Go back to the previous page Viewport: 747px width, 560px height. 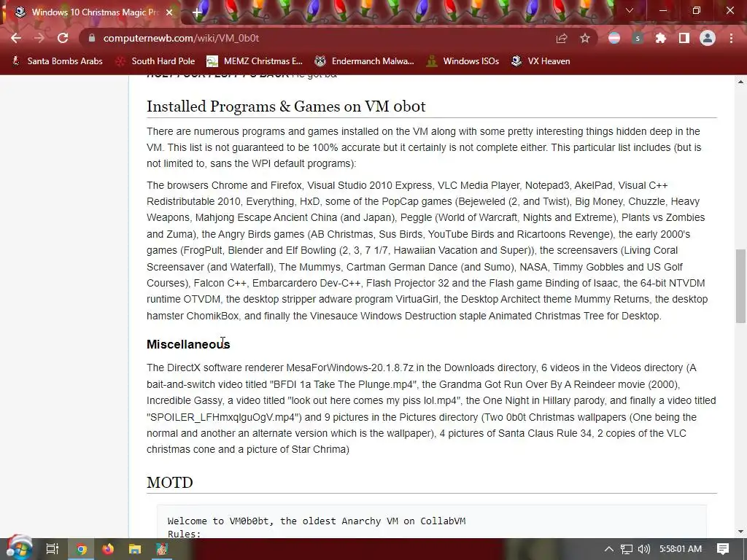(16, 38)
